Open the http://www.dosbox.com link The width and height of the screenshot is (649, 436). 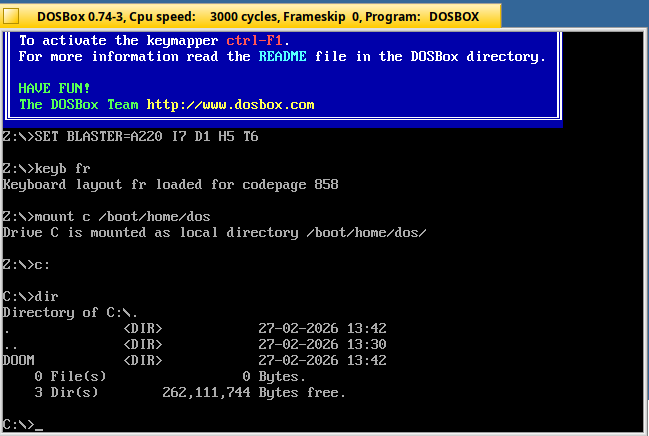tap(230, 104)
